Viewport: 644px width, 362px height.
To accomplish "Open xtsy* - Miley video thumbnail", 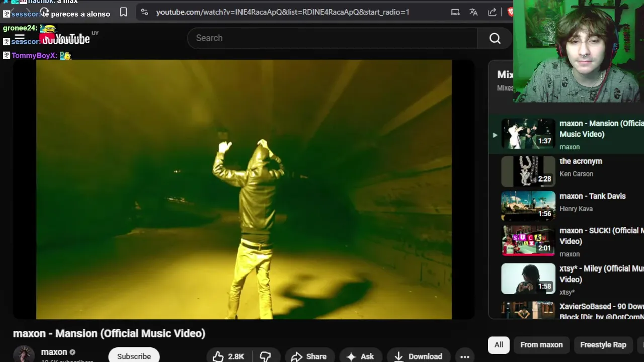I will click(x=528, y=279).
